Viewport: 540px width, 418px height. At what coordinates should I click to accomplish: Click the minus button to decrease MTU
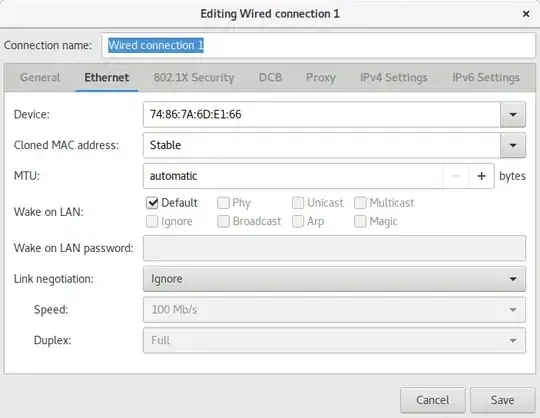coord(456,176)
